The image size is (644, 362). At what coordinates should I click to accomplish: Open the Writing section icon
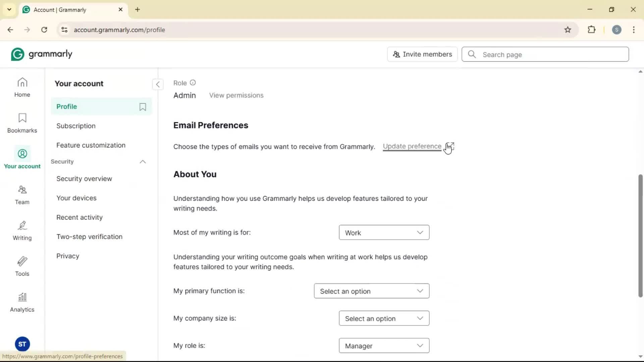coord(22,231)
